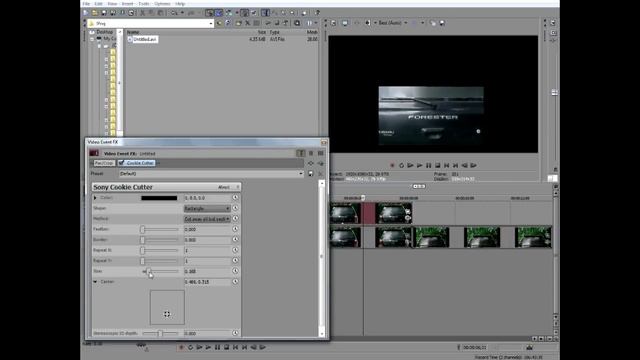Toggle Automatic Crossfades in main toolbar
Screen dimensions: 640x360
219,13
